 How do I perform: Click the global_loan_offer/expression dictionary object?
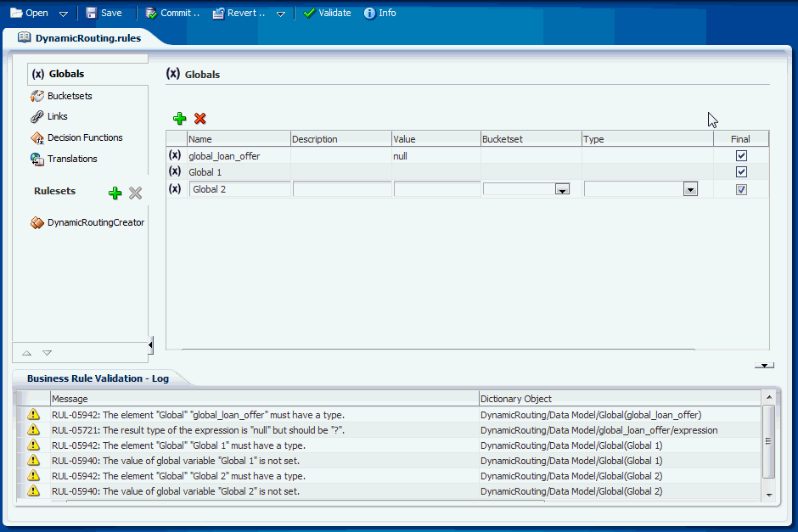[599, 430]
